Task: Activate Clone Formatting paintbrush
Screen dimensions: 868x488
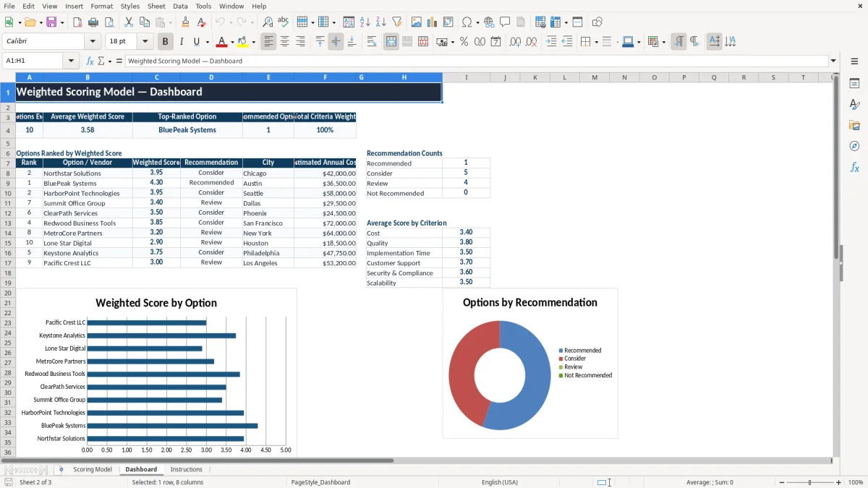Action: (186, 22)
